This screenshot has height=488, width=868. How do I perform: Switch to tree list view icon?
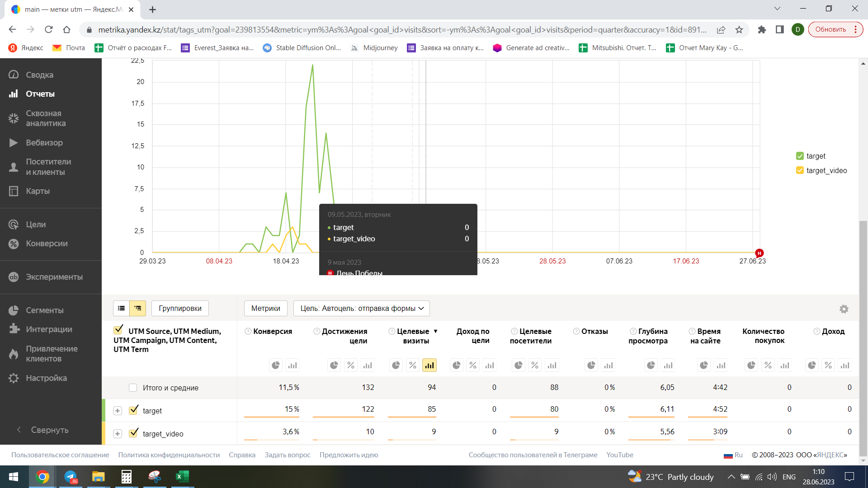point(138,308)
